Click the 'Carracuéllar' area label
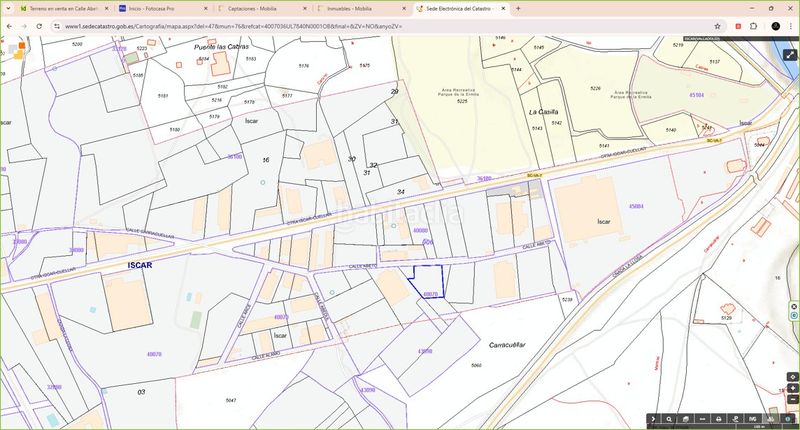The image size is (800, 430). [x=507, y=345]
